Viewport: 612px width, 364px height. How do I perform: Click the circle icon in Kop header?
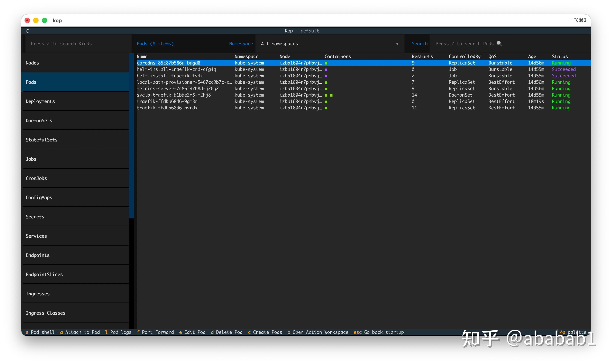point(28,31)
